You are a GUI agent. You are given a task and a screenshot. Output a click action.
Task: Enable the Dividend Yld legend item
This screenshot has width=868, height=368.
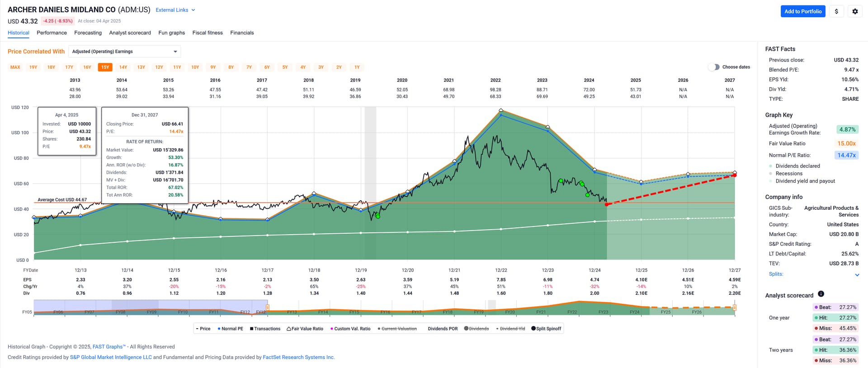[x=510, y=329]
